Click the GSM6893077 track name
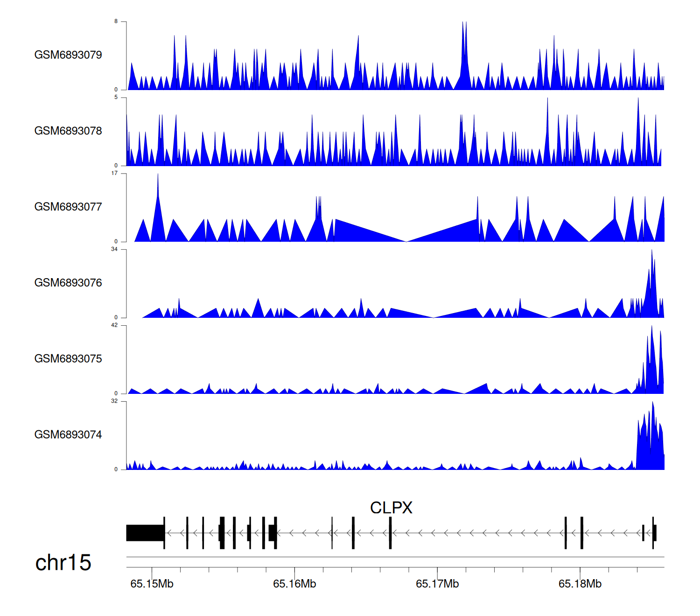The width and height of the screenshot is (700, 616). (x=68, y=207)
